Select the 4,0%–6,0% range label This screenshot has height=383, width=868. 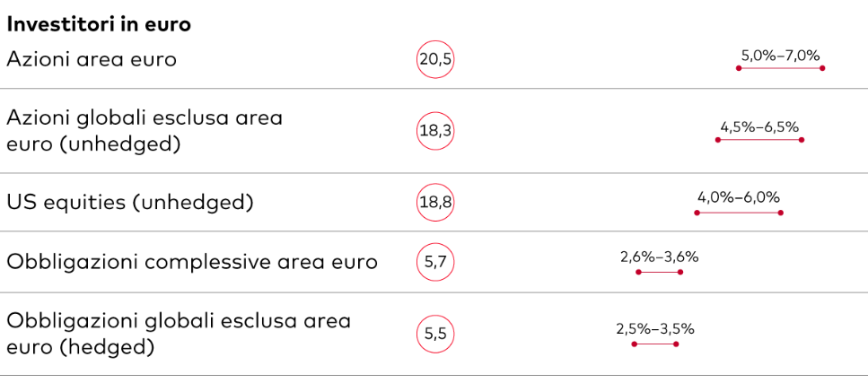[739, 197]
